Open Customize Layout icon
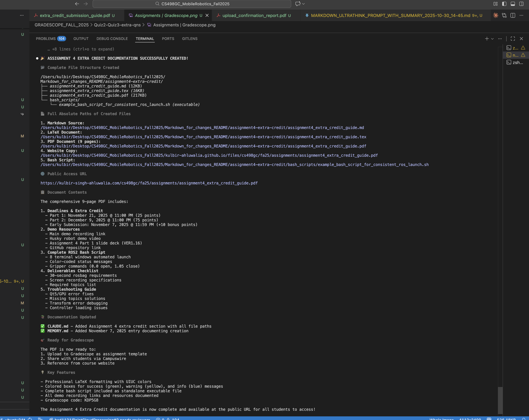This screenshot has height=420, width=529. coord(495,4)
